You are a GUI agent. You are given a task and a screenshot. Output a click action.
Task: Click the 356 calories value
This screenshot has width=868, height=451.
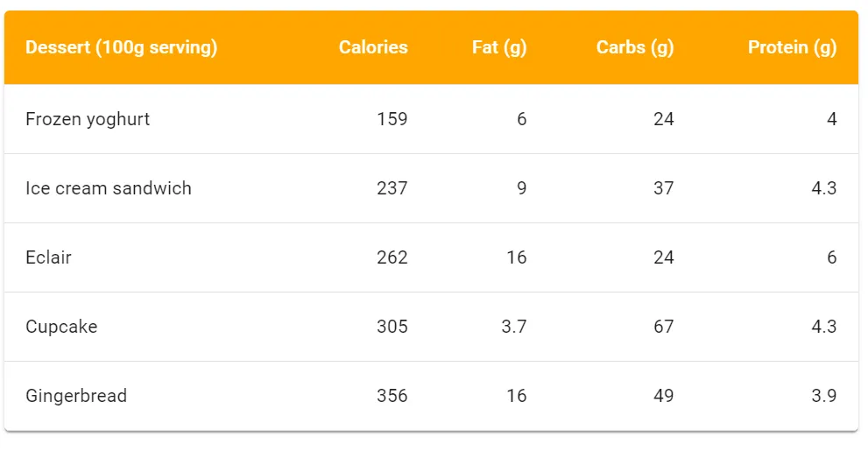point(392,396)
